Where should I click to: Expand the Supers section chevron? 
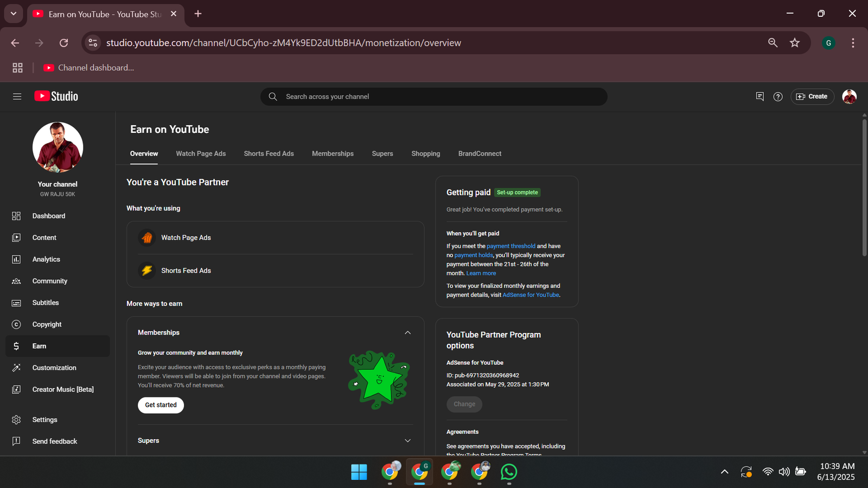[407, 441]
